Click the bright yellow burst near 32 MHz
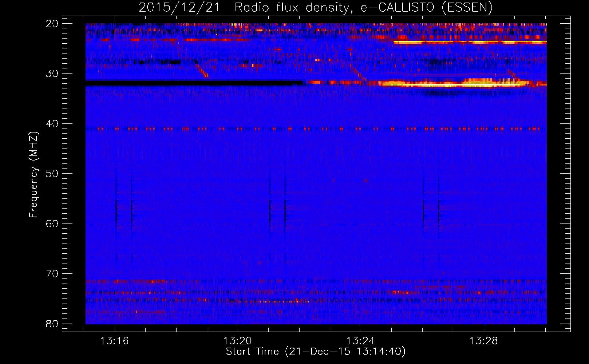Image resolution: width=589 pixels, height=364 pixels. [455, 83]
